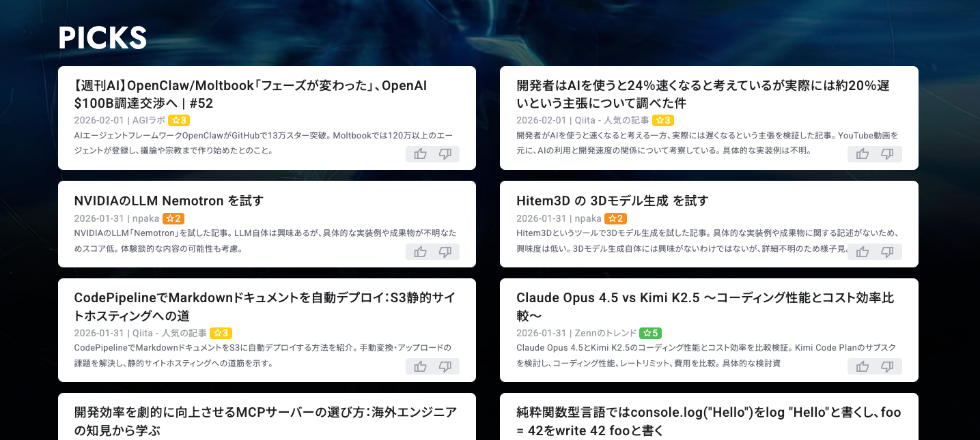Open the NVIDIAのLLM Nemotron article

169,201
